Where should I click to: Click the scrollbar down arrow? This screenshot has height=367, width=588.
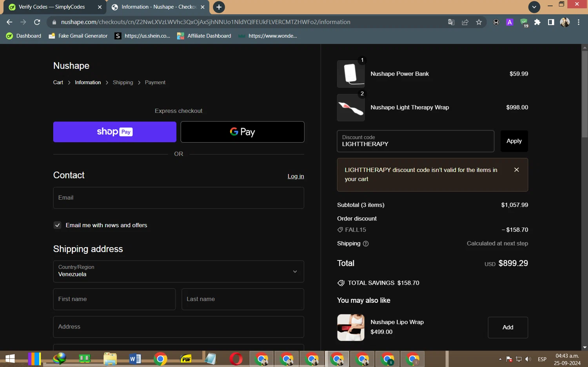coord(584,347)
